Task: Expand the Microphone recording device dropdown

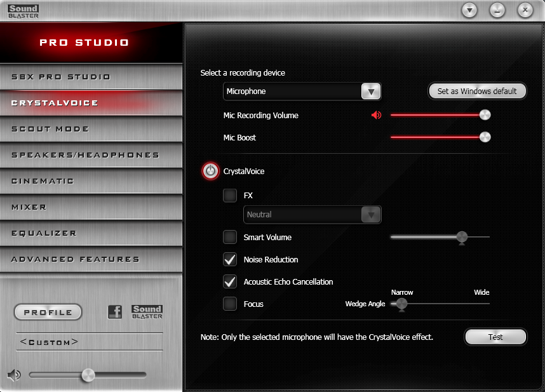Action: 371,91
